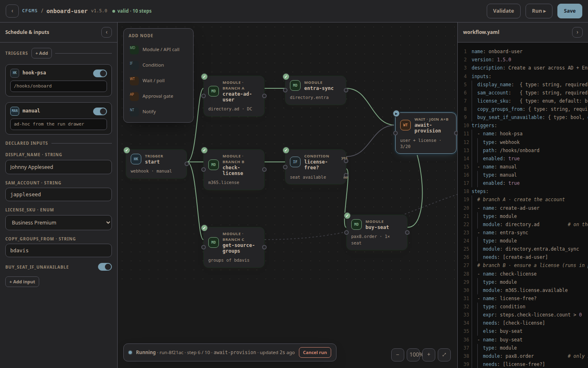The width and height of the screenshot is (588, 368).
Task: Click the display_name field with Johnny Appleseed
Action: point(58,167)
